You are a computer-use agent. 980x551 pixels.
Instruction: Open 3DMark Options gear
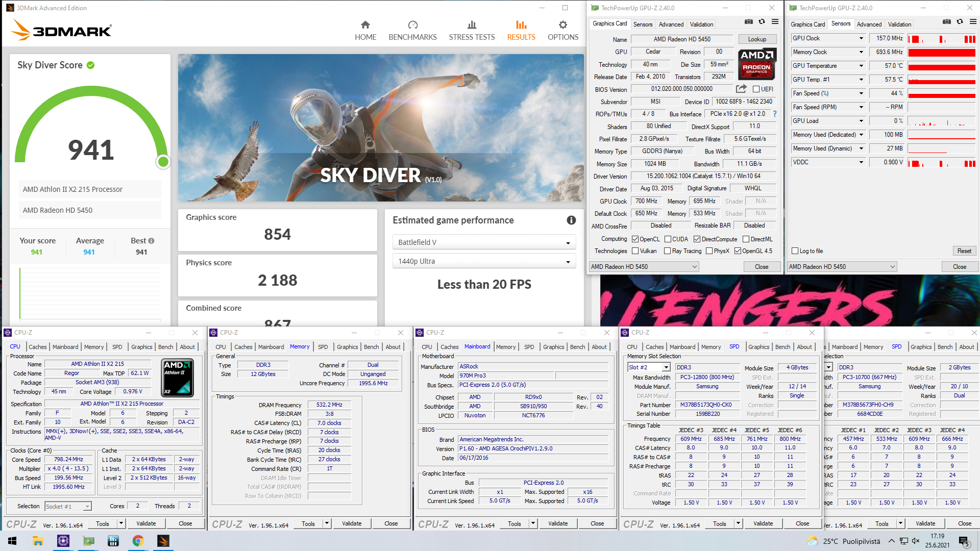coord(563,25)
